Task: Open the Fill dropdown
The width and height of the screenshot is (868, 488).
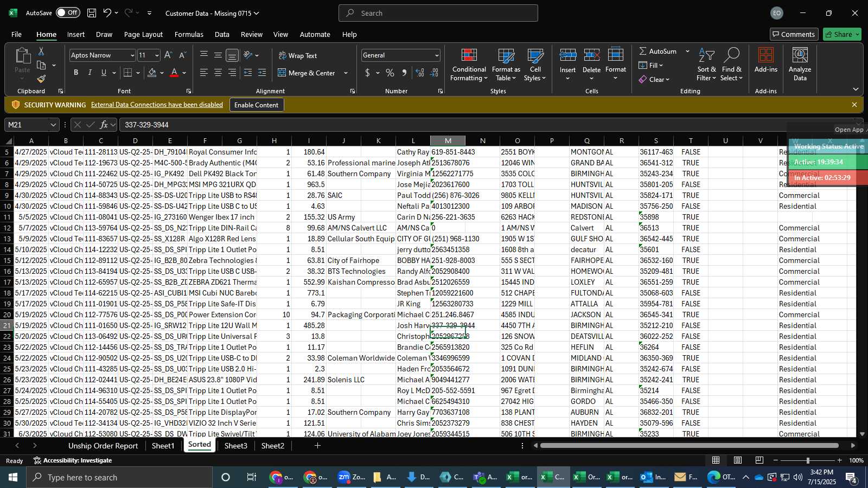Action: 651,65
